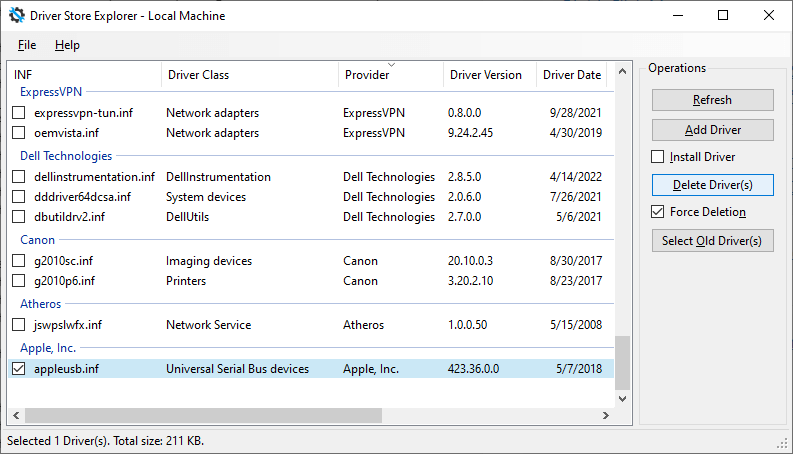793x454 pixels.
Task: Click the DellUtils class cell
Action: 187,216
